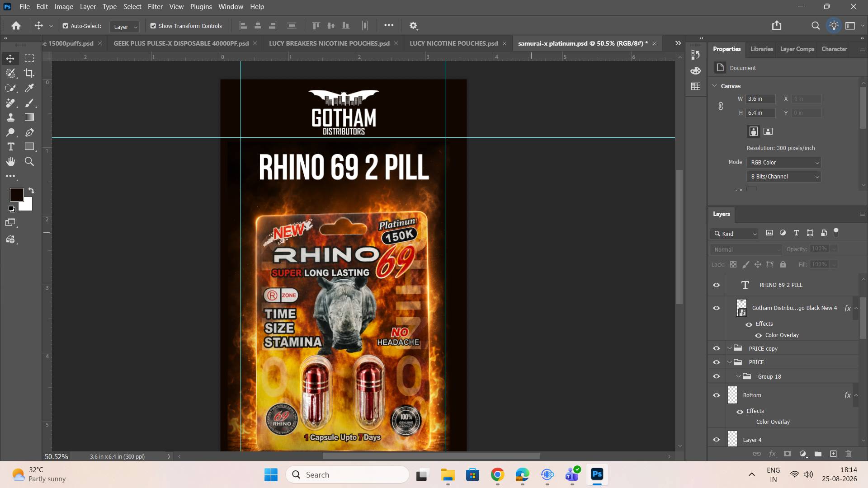
Task: Open the RGB Color mode dropdown
Action: [784, 163]
